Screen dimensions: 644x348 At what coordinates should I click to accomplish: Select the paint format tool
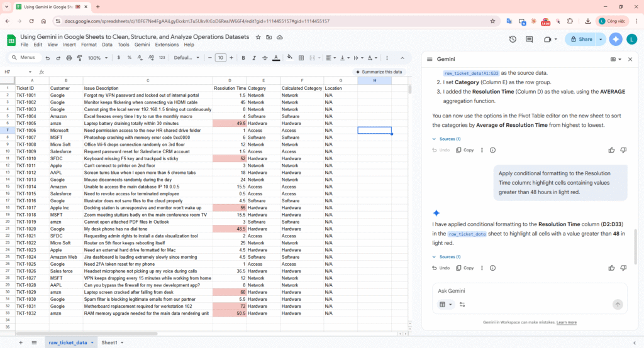coord(79,58)
